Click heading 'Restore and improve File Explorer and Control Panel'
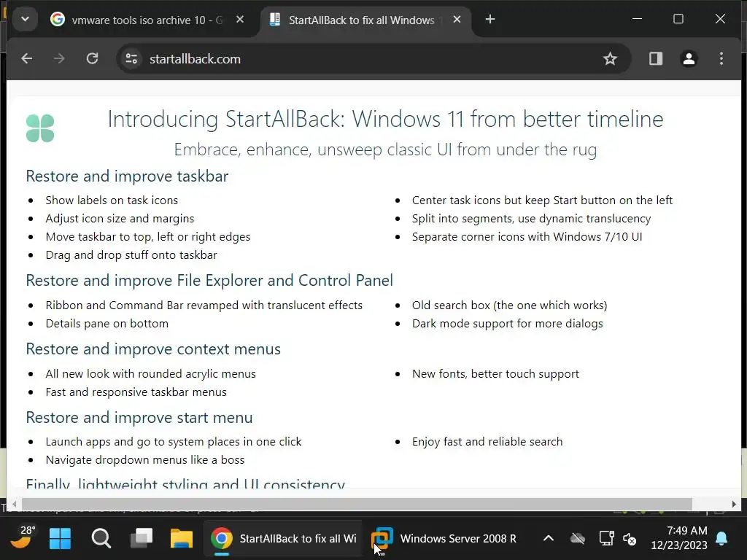Image resolution: width=747 pixels, height=560 pixels. pyautogui.click(x=209, y=281)
